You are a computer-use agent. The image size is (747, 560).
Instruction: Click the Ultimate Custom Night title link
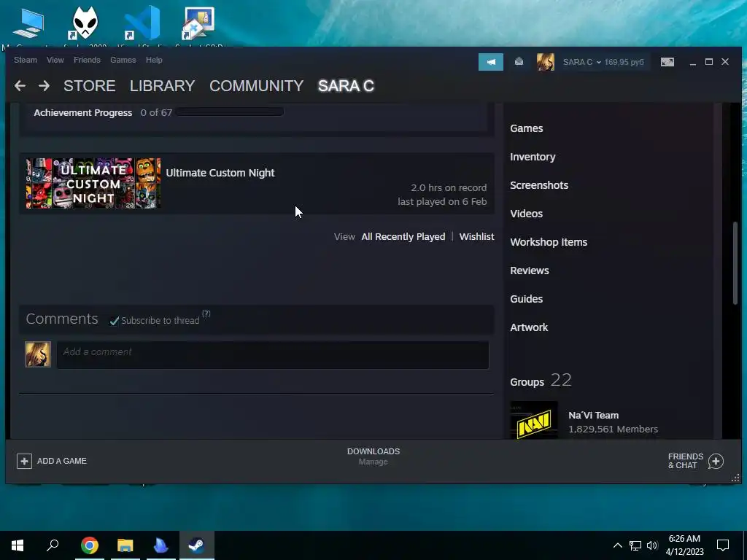220,173
